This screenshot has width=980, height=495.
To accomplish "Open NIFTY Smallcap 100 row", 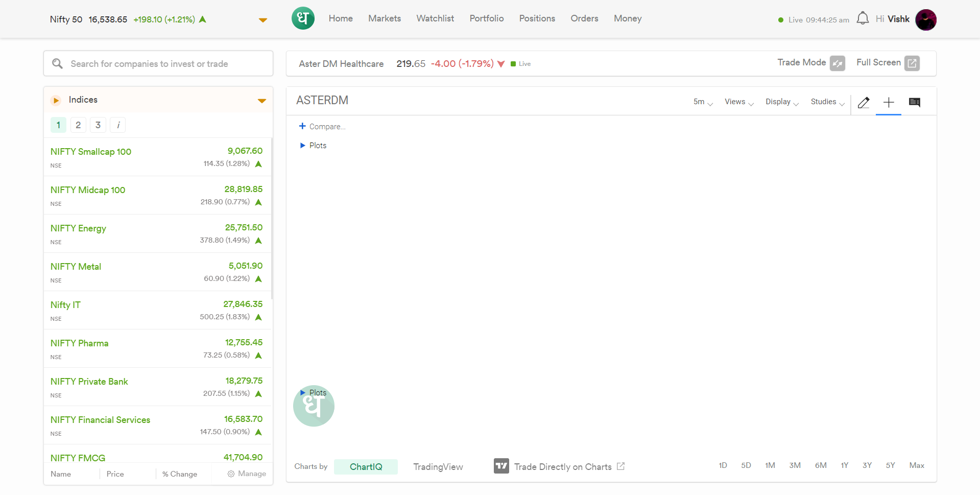I will pos(157,157).
